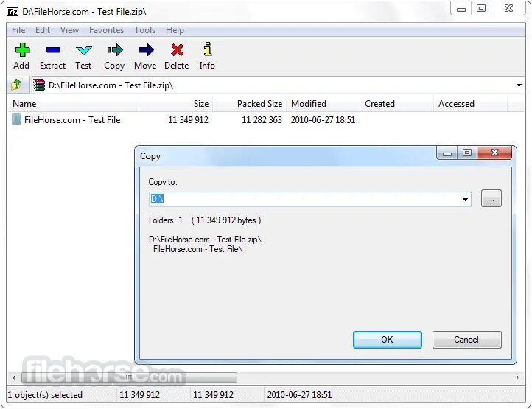Click the 2010-06-27 18:51 modified cell in list
The image size is (532, 409).
pos(323,120)
